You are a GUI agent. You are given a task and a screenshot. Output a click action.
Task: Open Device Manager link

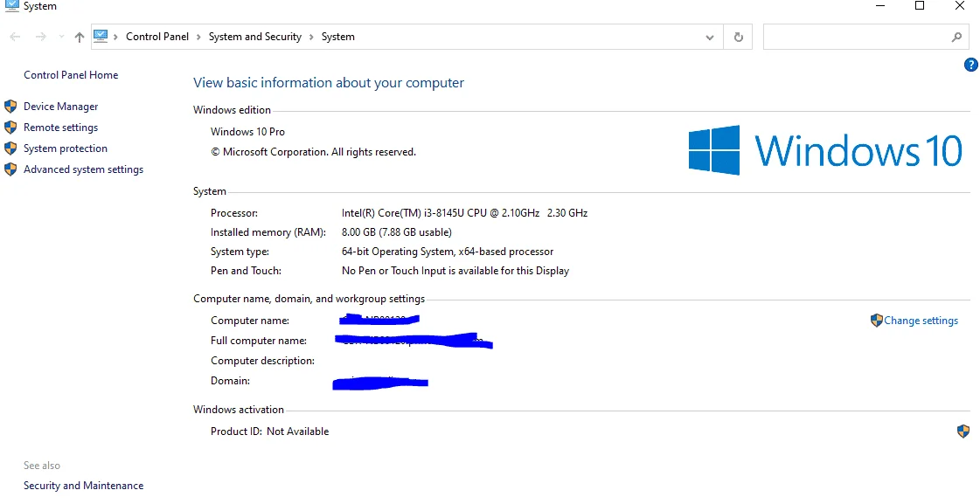[60, 107]
